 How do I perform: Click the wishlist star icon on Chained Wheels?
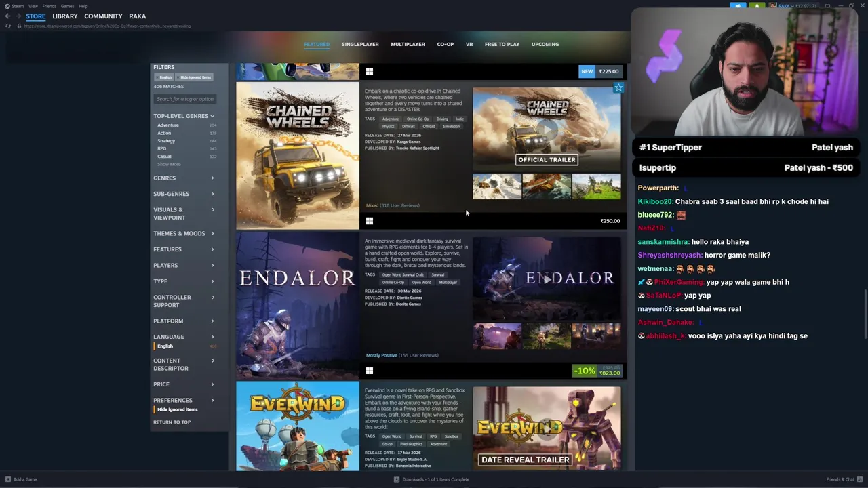[618, 87]
